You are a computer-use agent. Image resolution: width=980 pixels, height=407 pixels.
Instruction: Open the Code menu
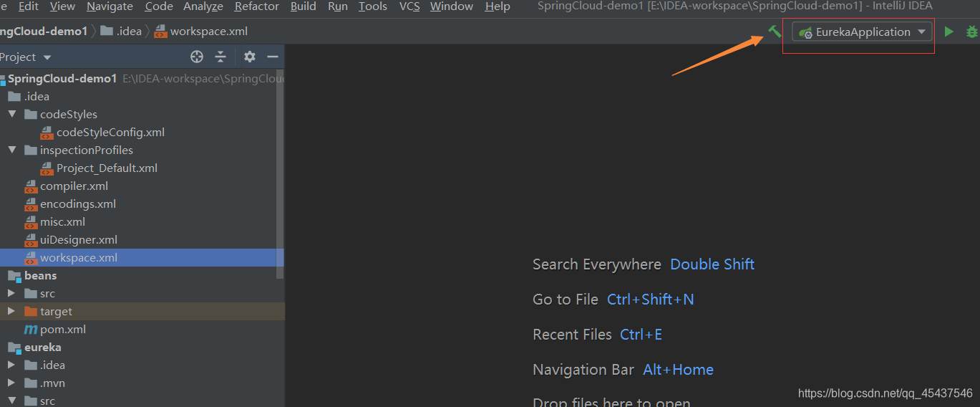coord(159,6)
